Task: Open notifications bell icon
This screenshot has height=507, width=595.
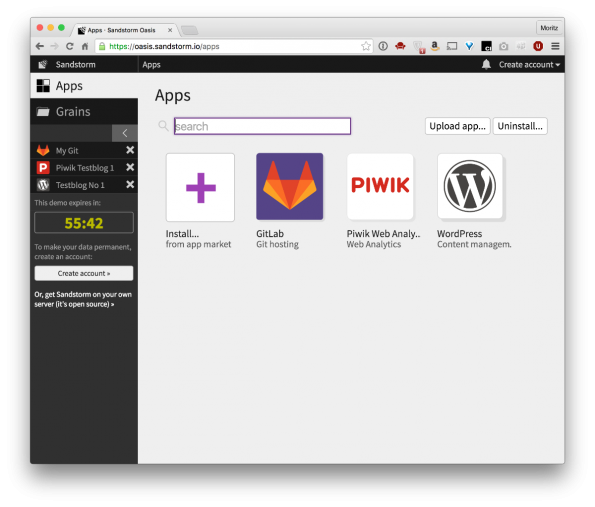Action: 486,65
